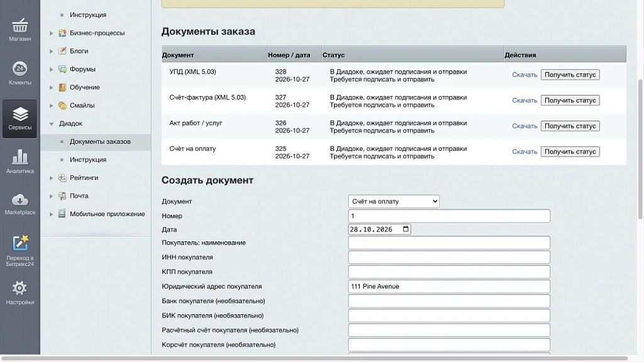
Task: Click the Создать документ heading
Action: click(x=208, y=180)
